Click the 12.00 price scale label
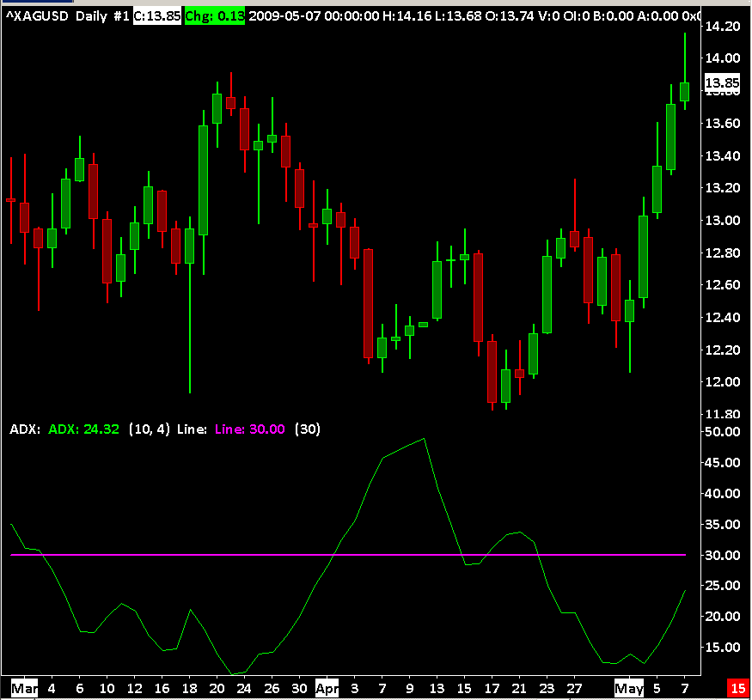752x700 pixels. (x=722, y=382)
